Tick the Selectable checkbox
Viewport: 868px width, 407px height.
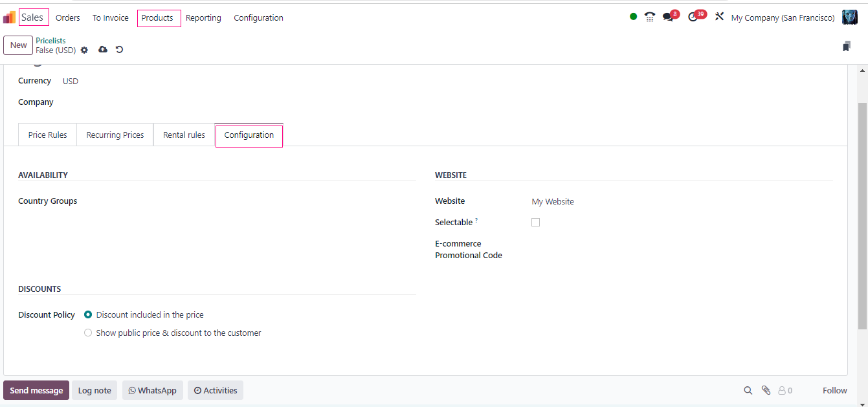point(535,223)
